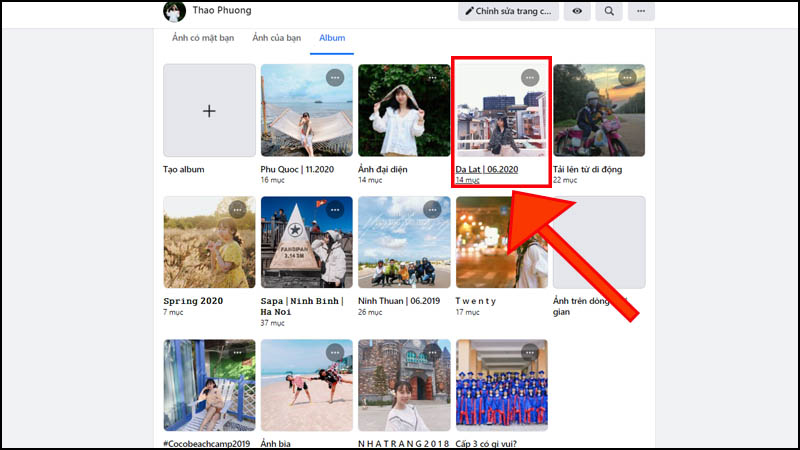
Task: Click Fansipan summit album thumbnail
Action: pyautogui.click(x=307, y=242)
